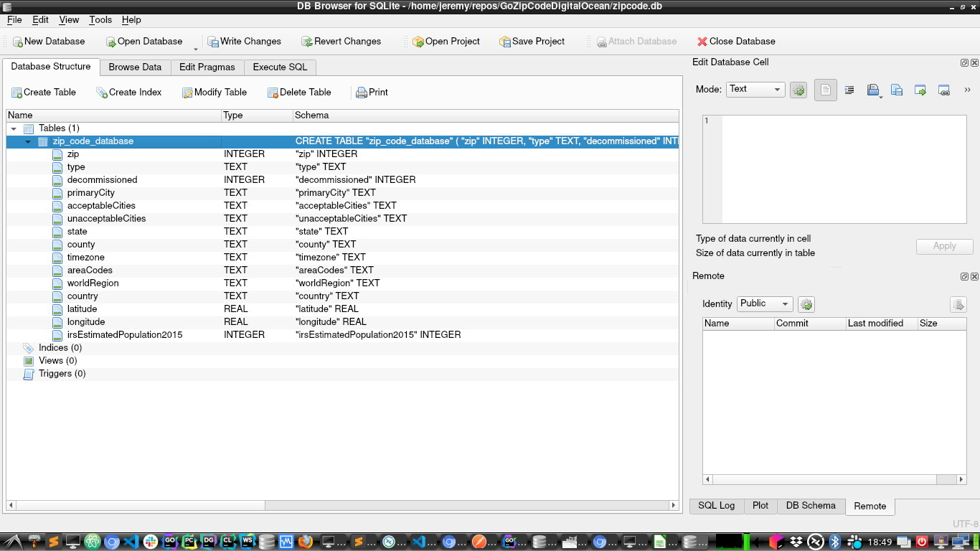The height and width of the screenshot is (551, 980).
Task: Click the Create Table button
Action: (x=44, y=93)
